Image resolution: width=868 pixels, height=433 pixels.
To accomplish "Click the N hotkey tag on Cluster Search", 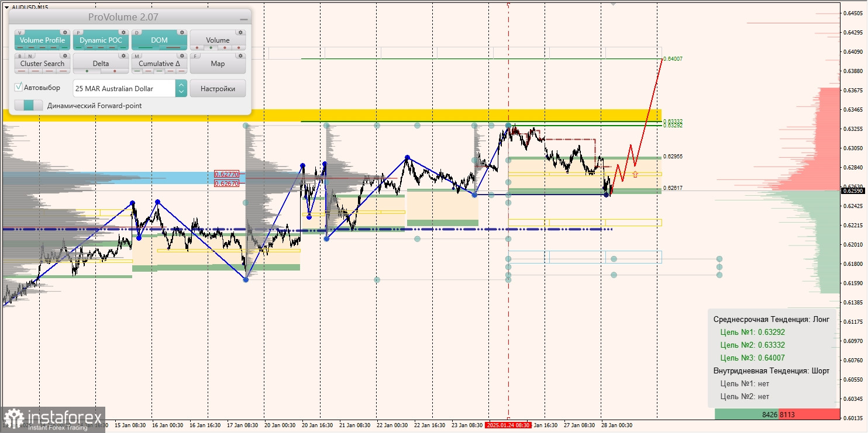I will (x=30, y=56).
